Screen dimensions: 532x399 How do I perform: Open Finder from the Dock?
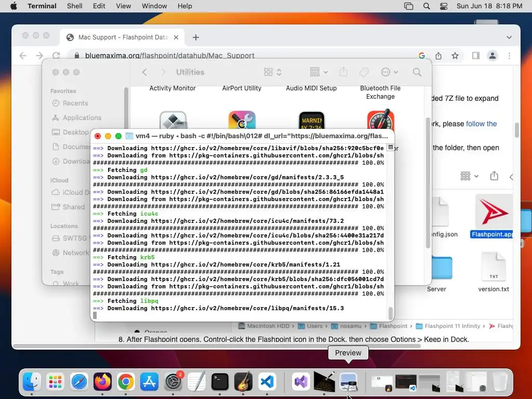[x=32, y=382]
